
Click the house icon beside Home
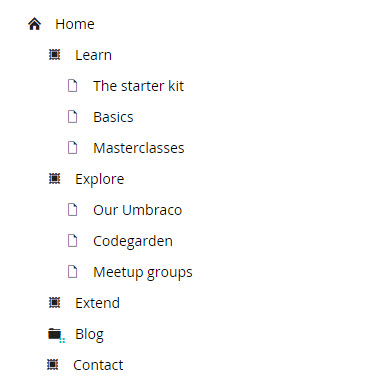click(x=34, y=24)
